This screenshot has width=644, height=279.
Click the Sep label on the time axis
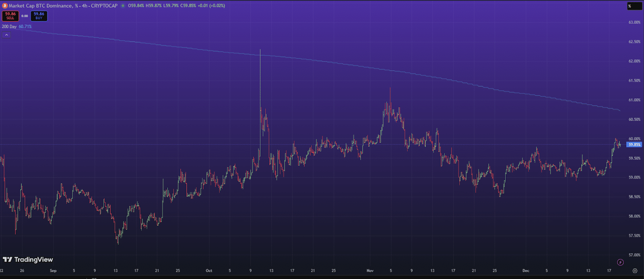pyautogui.click(x=53, y=271)
